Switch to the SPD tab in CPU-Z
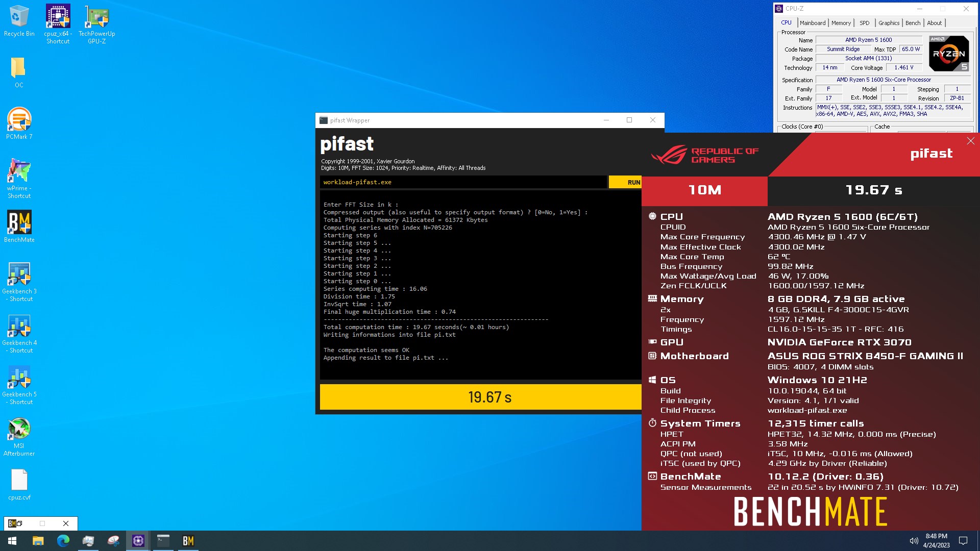Viewport: 980px width, 551px height. click(864, 23)
